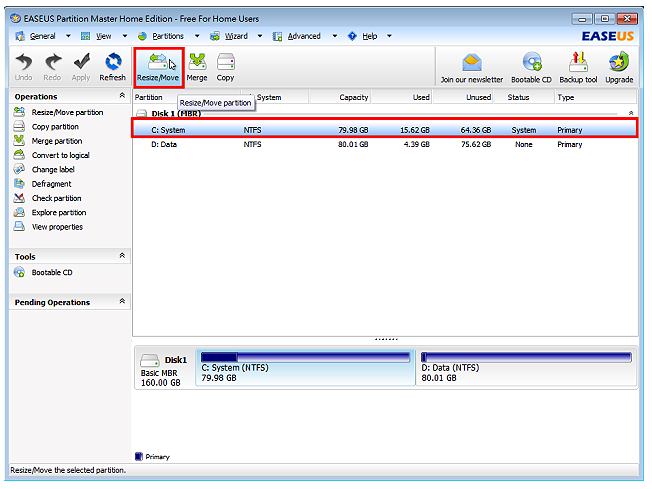The height and width of the screenshot is (489, 652).
Task: Open the Wizard menu dropdown arrow
Action: pyautogui.click(x=260, y=36)
